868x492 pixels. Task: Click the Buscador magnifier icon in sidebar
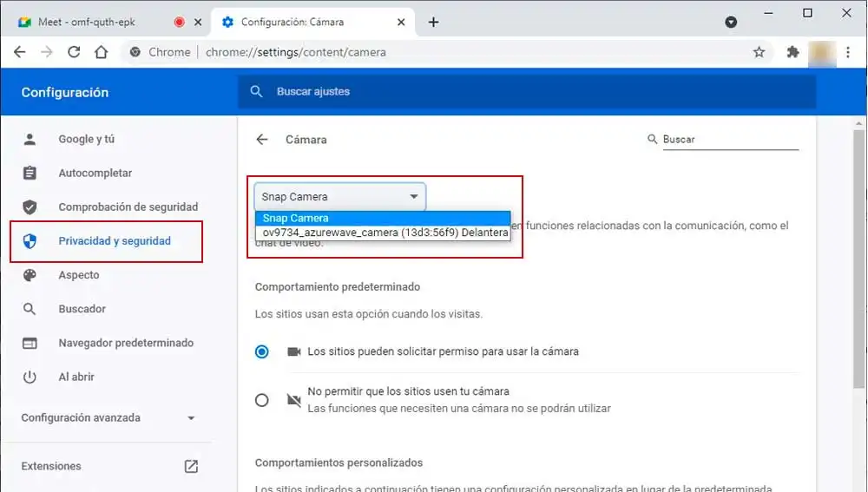tap(30, 309)
